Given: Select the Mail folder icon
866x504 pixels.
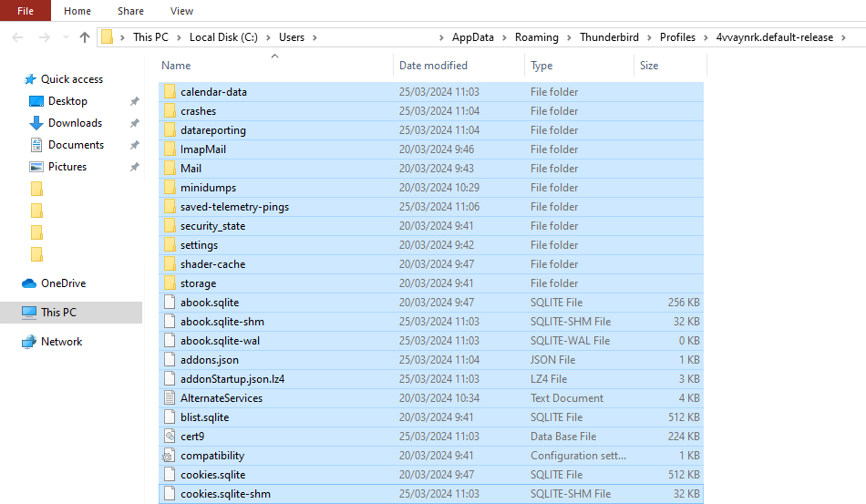Looking at the screenshot, I should [170, 169].
